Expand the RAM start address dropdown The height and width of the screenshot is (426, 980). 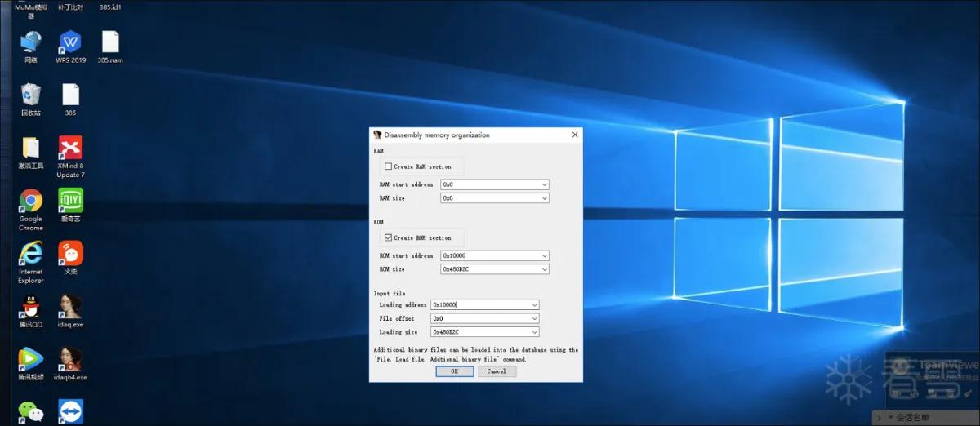pyautogui.click(x=544, y=184)
